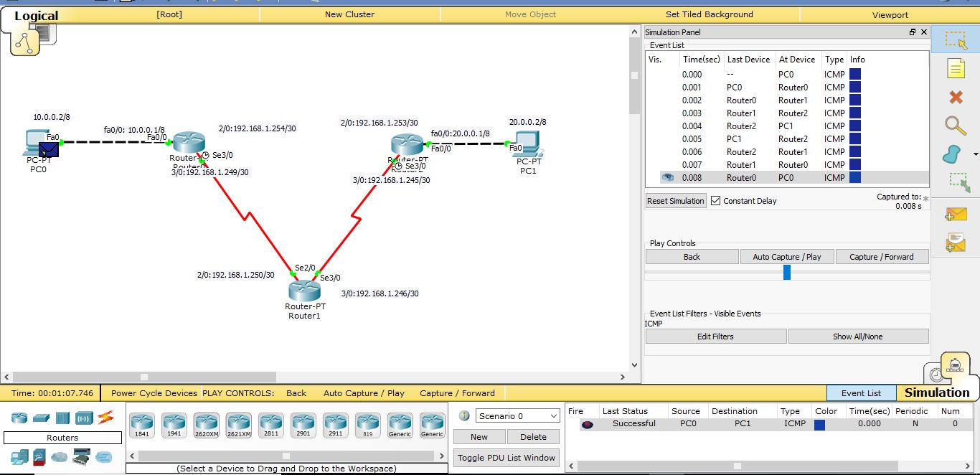Select the Simulation mode tab

click(x=936, y=392)
